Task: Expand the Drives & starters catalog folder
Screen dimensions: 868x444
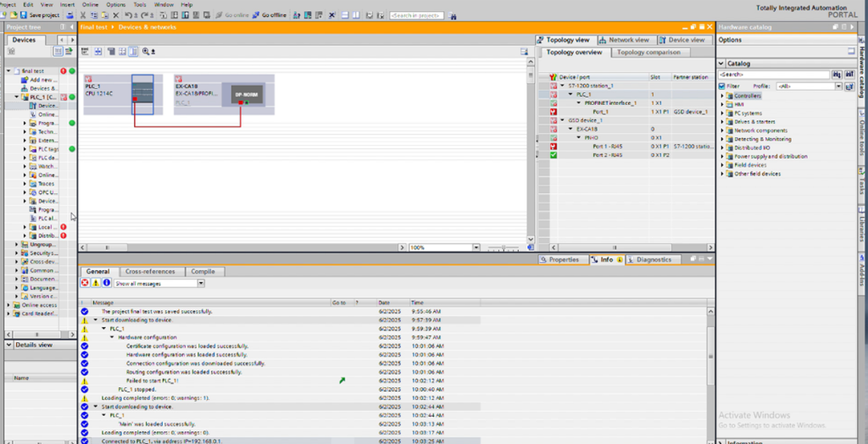Action: pyautogui.click(x=722, y=122)
